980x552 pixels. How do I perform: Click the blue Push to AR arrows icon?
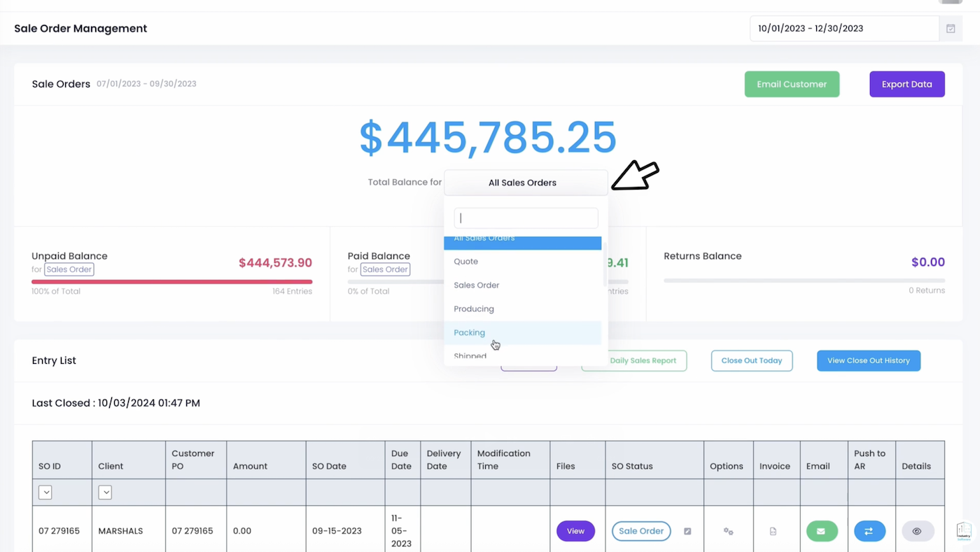coord(869,531)
